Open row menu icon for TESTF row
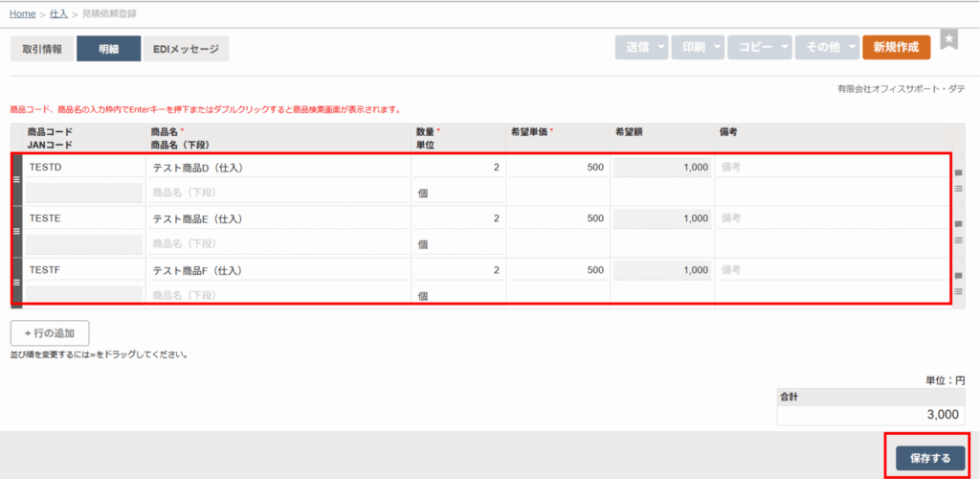 point(959,291)
